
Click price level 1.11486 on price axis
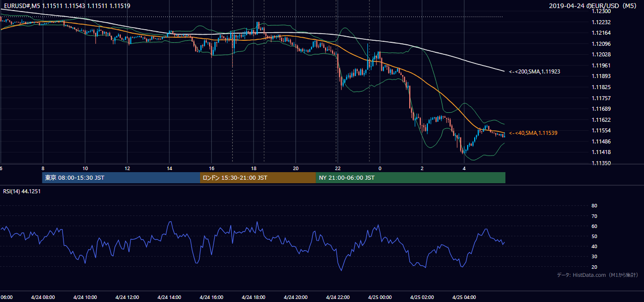[x=601, y=141]
